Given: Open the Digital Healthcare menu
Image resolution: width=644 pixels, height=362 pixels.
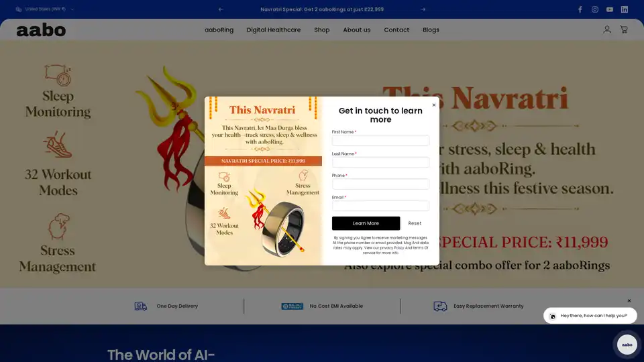Looking at the screenshot, I should pos(274,29).
